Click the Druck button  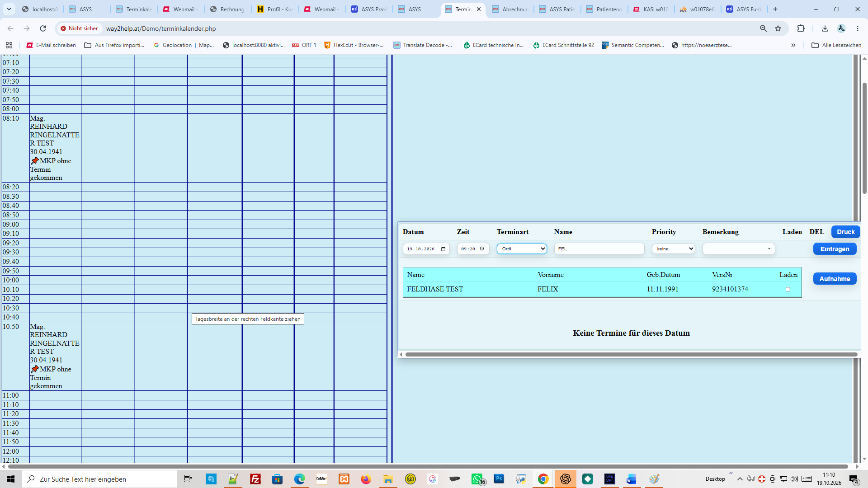tap(845, 232)
